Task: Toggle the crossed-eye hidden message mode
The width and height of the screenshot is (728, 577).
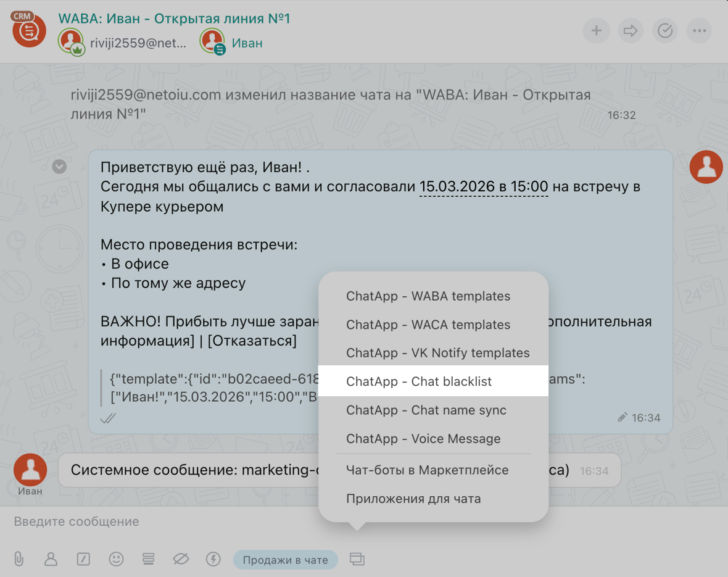Action: [181, 559]
